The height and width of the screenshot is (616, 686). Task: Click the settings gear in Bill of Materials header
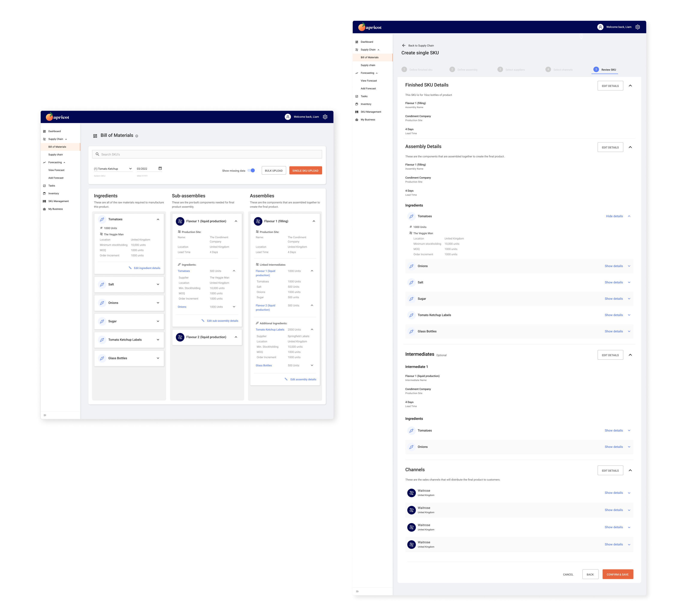pyautogui.click(x=325, y=117)
